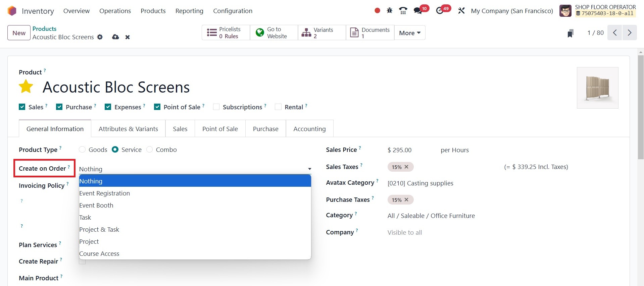Viewport: 644px width, 286px height.
Task: Click the product image thumbnail
Action: coord(597,88)
